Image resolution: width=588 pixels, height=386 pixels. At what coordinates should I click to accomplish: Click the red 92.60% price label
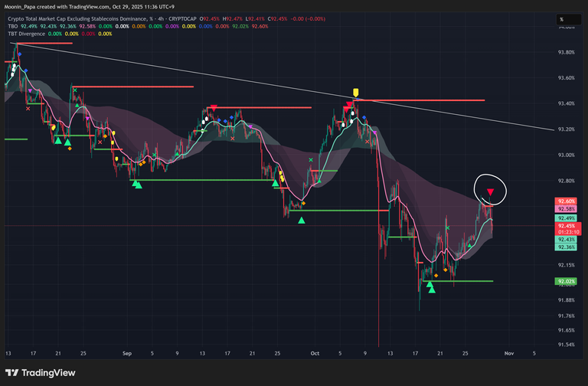click(567, 201)
